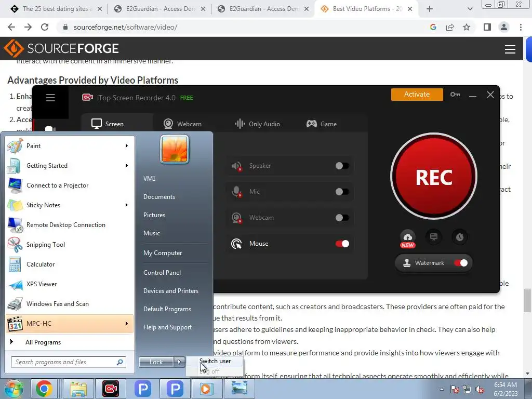Open Devices and Printers

pyautogui.click(x=170, y=291)
